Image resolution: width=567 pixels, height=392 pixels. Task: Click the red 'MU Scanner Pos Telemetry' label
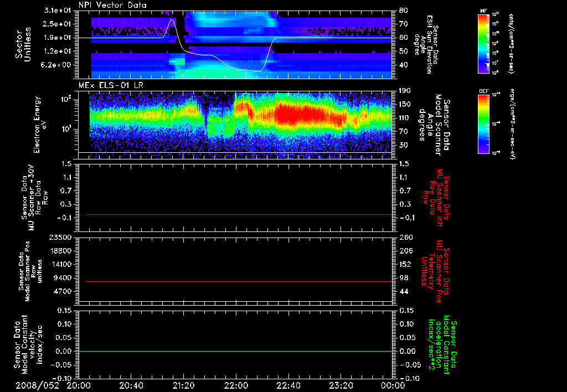point(436,271)
